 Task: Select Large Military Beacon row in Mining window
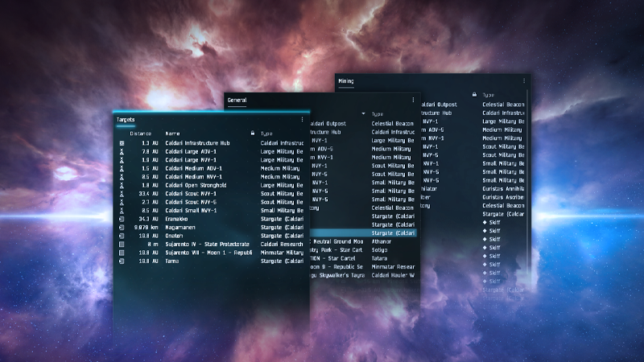pos(473,121)
